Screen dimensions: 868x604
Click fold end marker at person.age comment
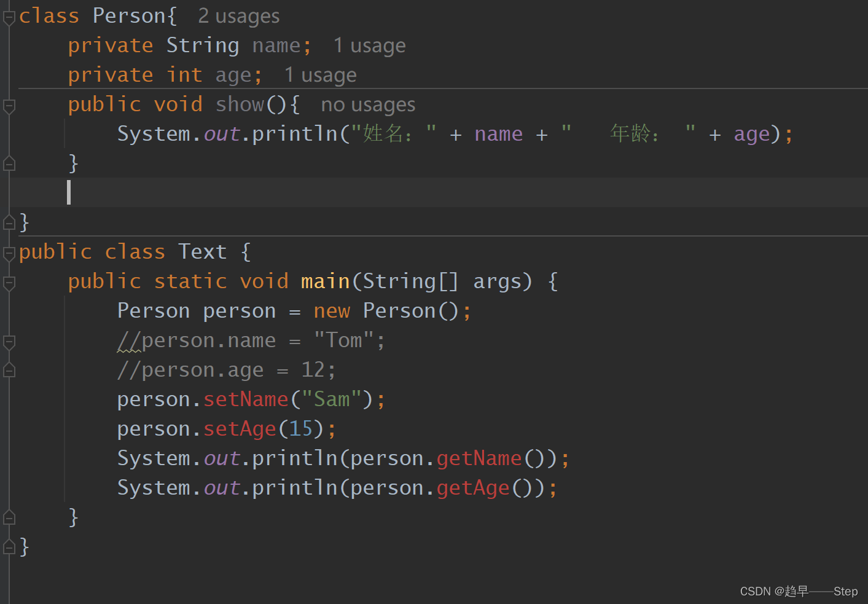9,370
